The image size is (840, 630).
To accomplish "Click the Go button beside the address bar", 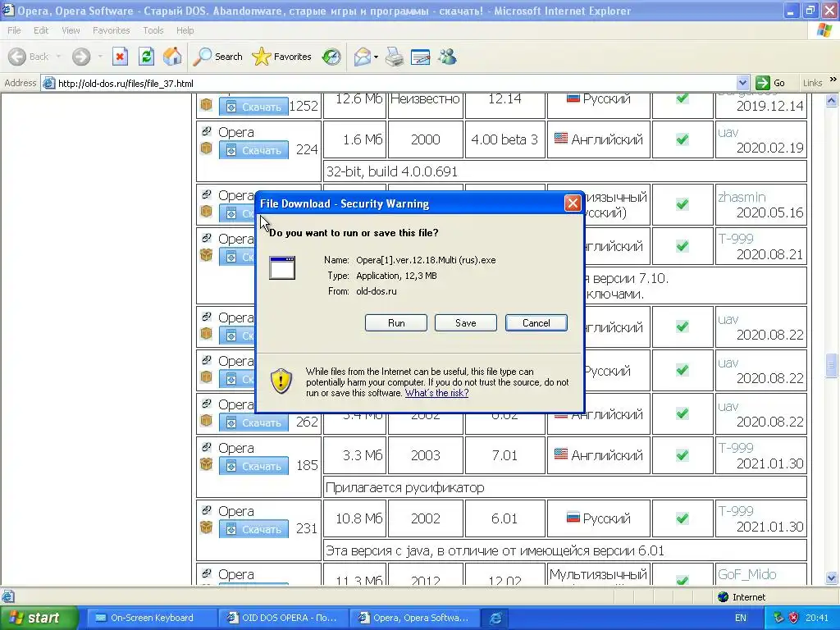I will pyautogui.click(x=769, y=83).
